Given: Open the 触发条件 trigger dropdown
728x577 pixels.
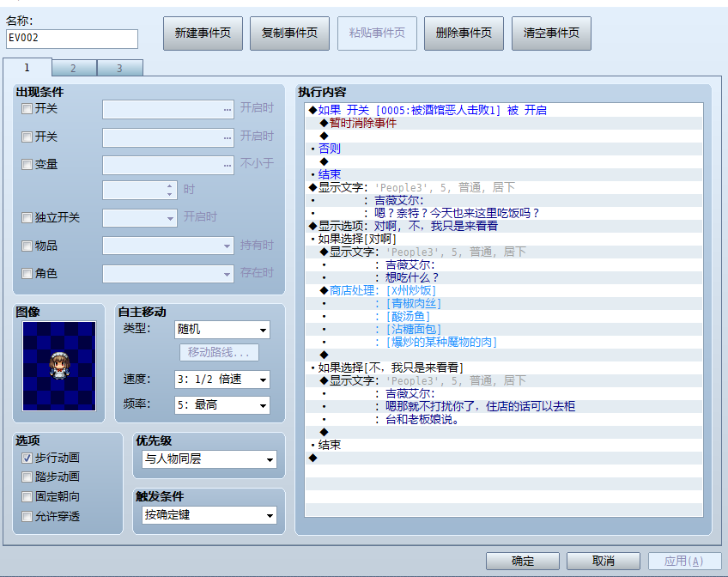Looking at the screenshot, I should [209, 515].
